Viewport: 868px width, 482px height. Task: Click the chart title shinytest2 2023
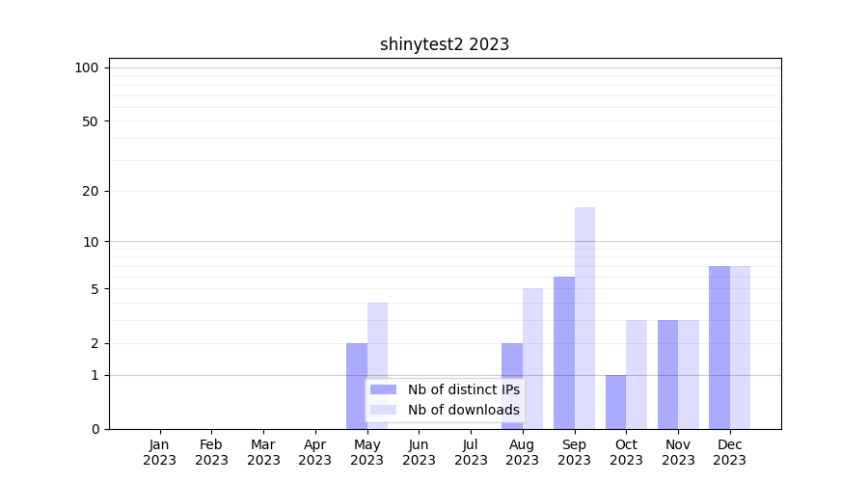pos(444,44)
